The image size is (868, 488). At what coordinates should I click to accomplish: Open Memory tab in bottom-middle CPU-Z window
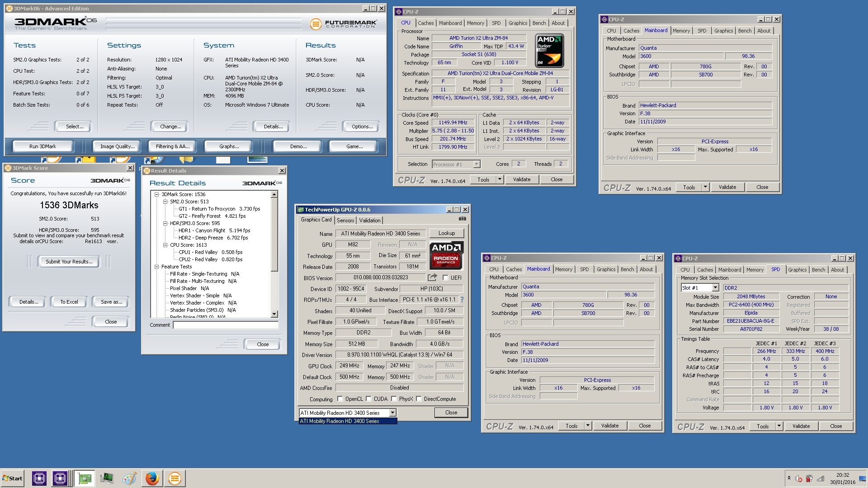[x=564, y=269]
